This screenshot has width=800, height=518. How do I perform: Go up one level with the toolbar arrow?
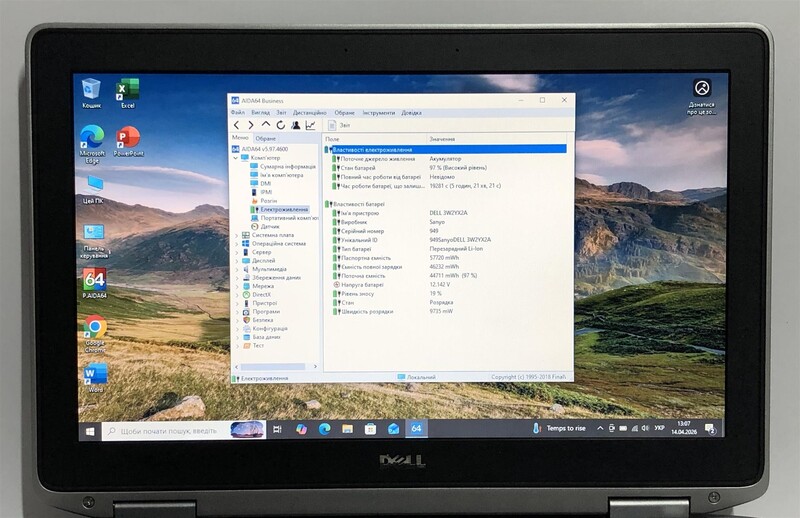click(265, 125)
